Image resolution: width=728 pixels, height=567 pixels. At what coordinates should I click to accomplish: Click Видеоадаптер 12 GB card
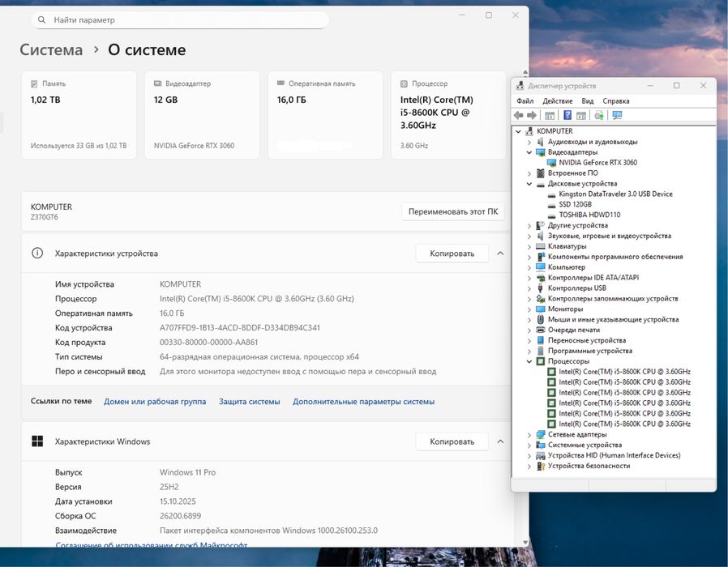pyautogui.click(x=202, y=115)
